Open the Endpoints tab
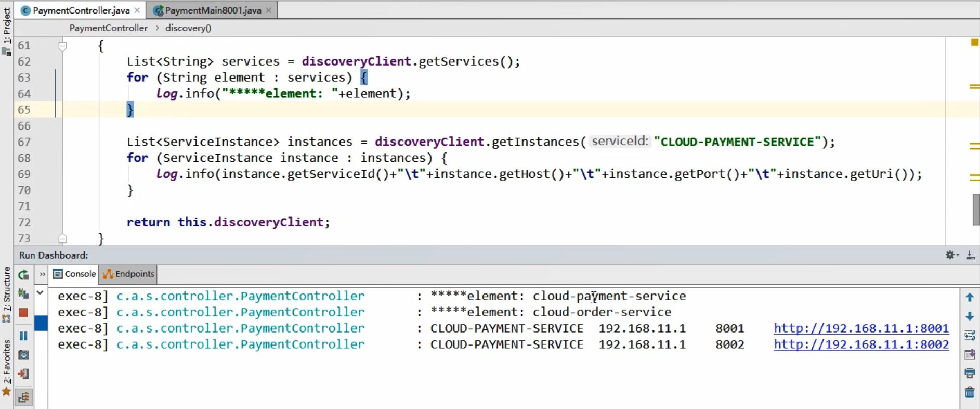The height and width of the screenshot is (409, 980). [129, 274]
